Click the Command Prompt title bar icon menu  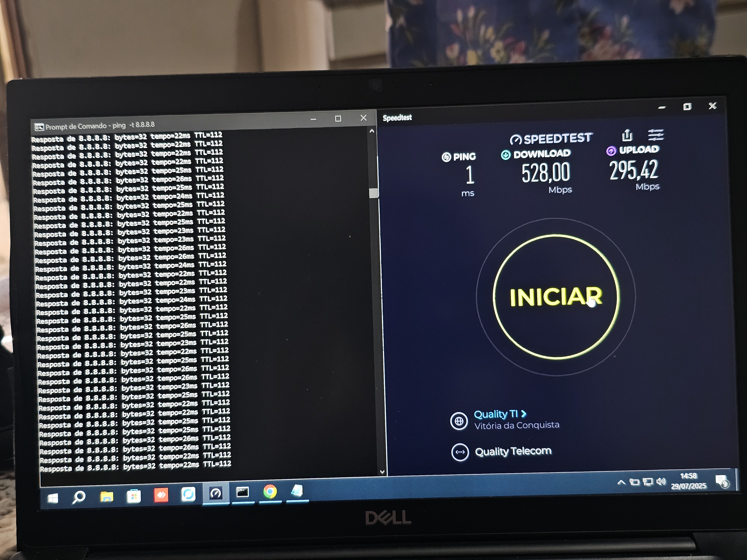click(39, 128)
